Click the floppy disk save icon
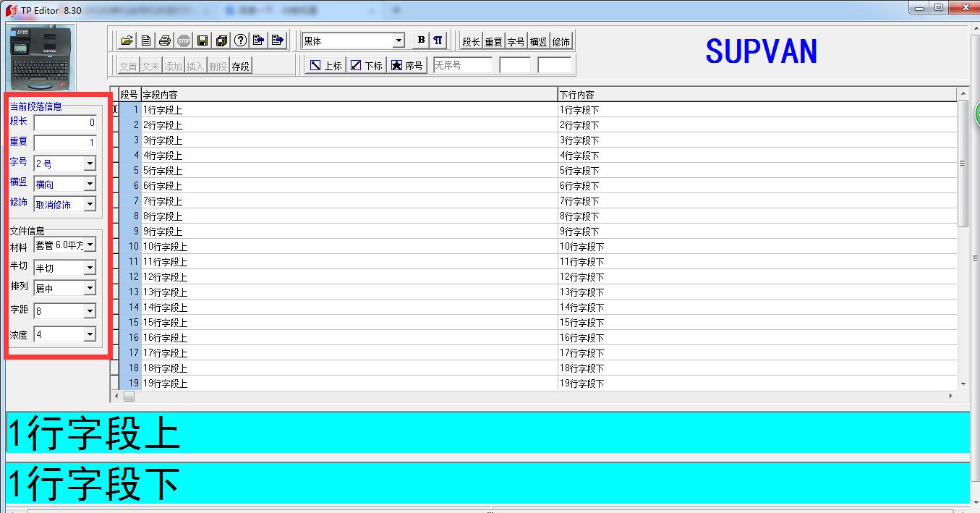The height and width of the screenshot is (513, 980). point(203,41)
